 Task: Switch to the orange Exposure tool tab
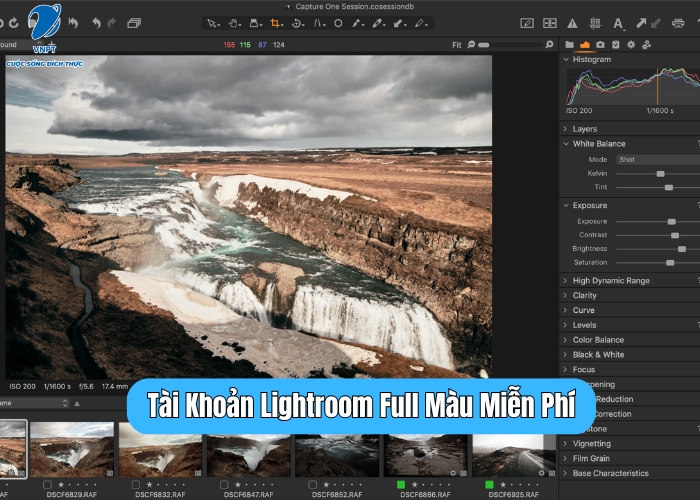point(585,44)
